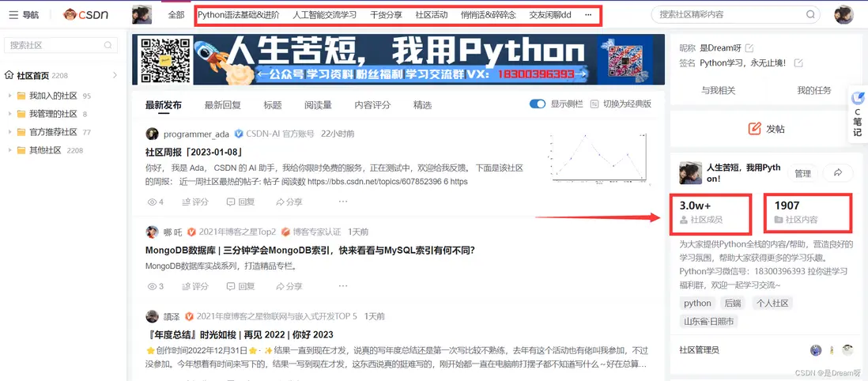Viewport: 868px width, 381px height.
Task: Click the chevron arrow beside 社区首页
Action: point(115,75)
